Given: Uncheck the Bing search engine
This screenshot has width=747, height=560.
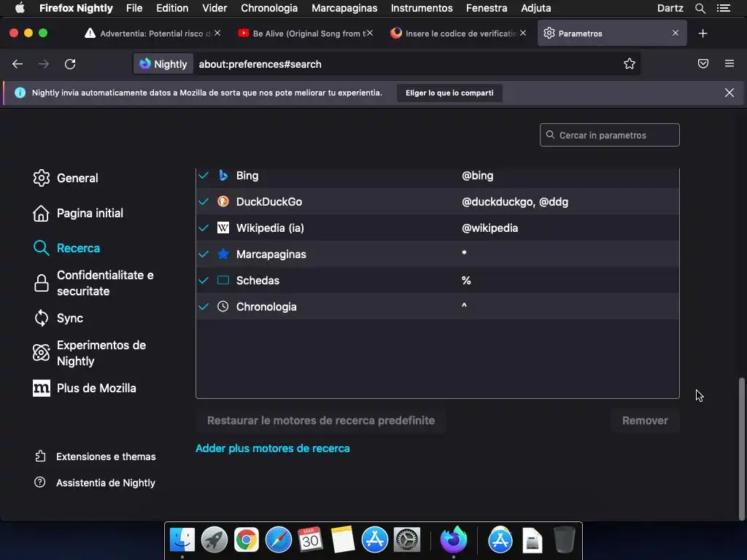Looking at the screenshot, I should click(204, 175).
